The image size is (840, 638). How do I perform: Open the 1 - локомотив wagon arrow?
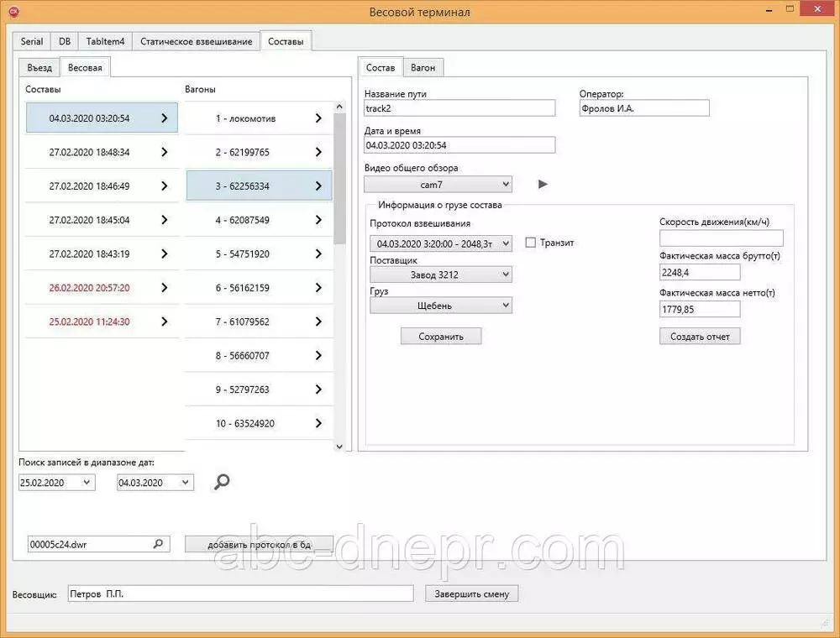[318, 118]
